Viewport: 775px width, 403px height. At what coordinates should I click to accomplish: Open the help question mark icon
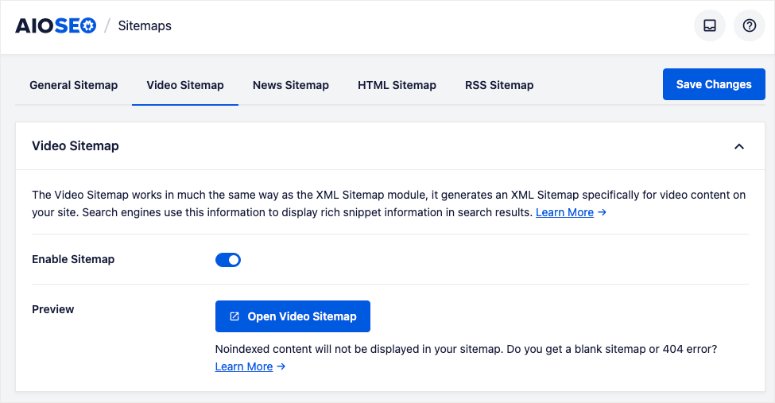[748, 26]
